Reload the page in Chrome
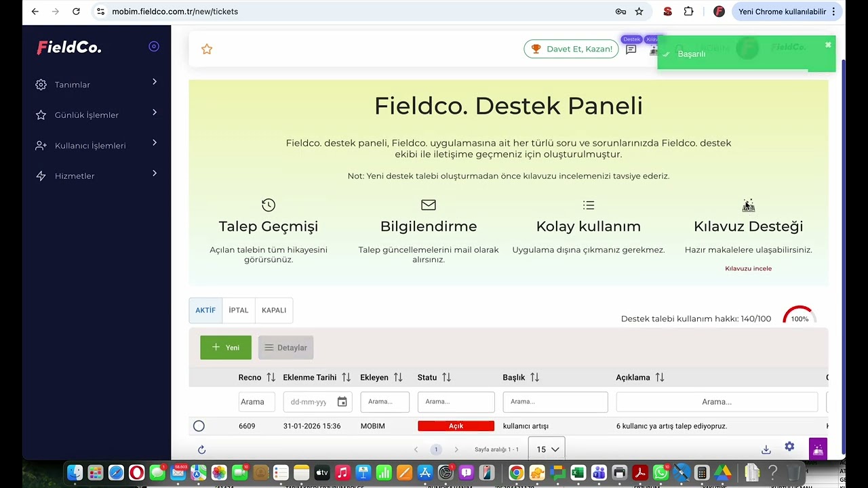 pos(76,12)
